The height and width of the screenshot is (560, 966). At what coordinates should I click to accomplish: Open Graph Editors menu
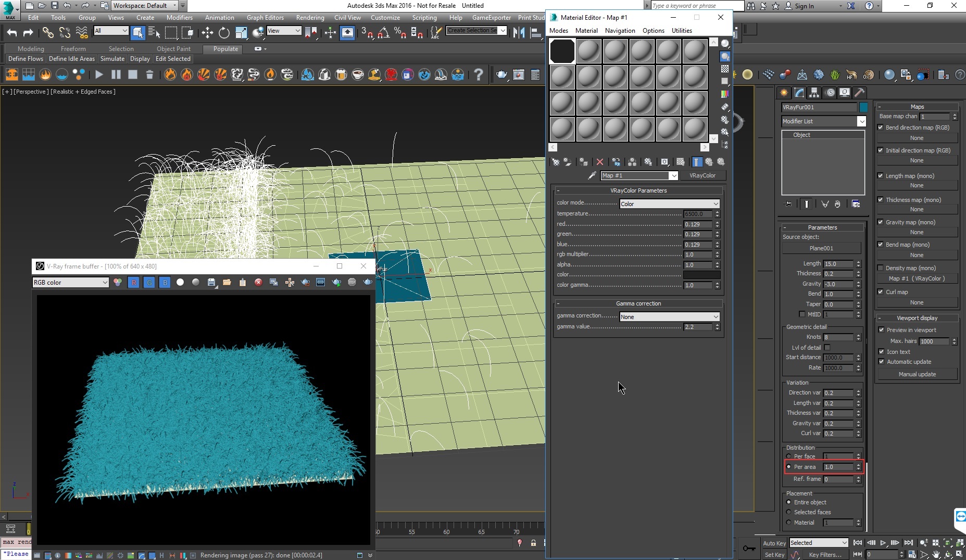265,18
